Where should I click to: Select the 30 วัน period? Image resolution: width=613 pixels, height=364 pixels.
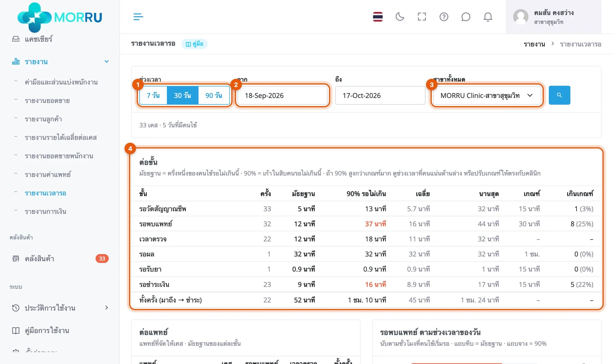coord(183,95)
